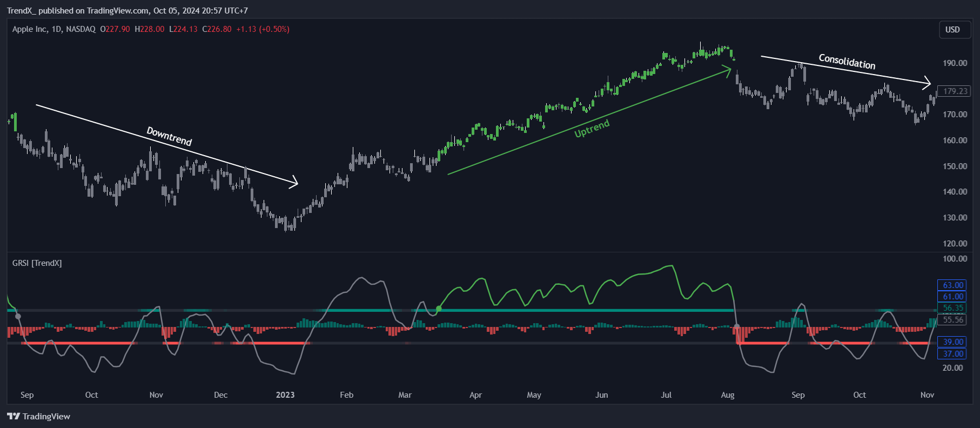
Task: Click the 37.00 level label
Action: 953,353
